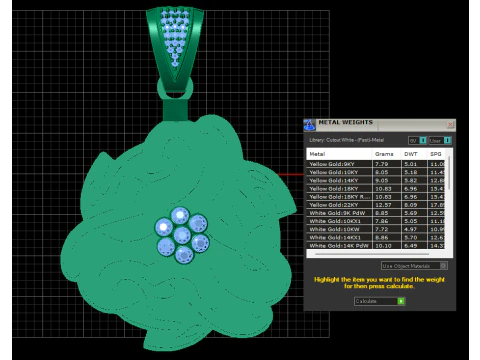Toggle the GV library switch

[x=423, y=140]
